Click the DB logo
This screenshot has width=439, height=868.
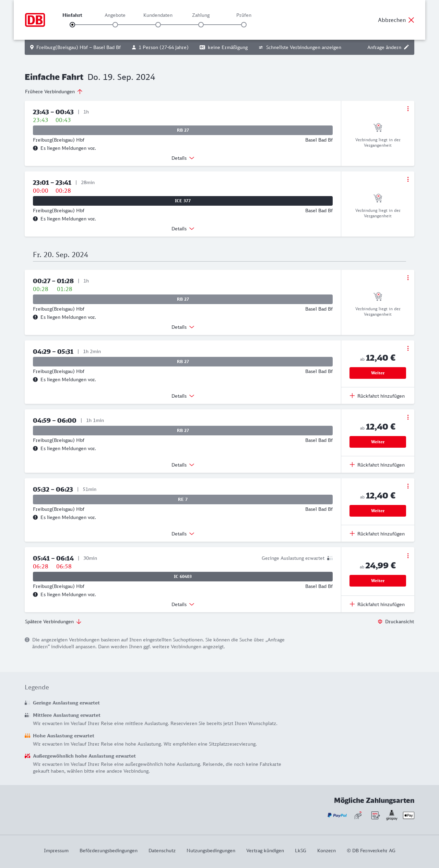(35, 20)
